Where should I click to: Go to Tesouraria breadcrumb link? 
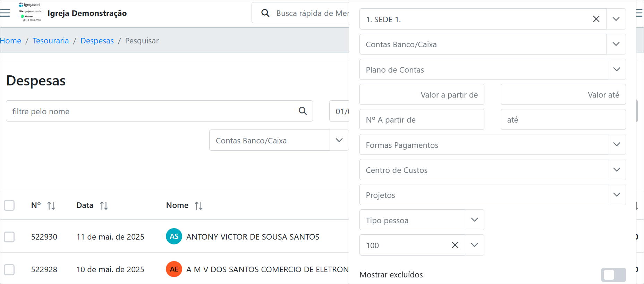click(x=51, y=41)
